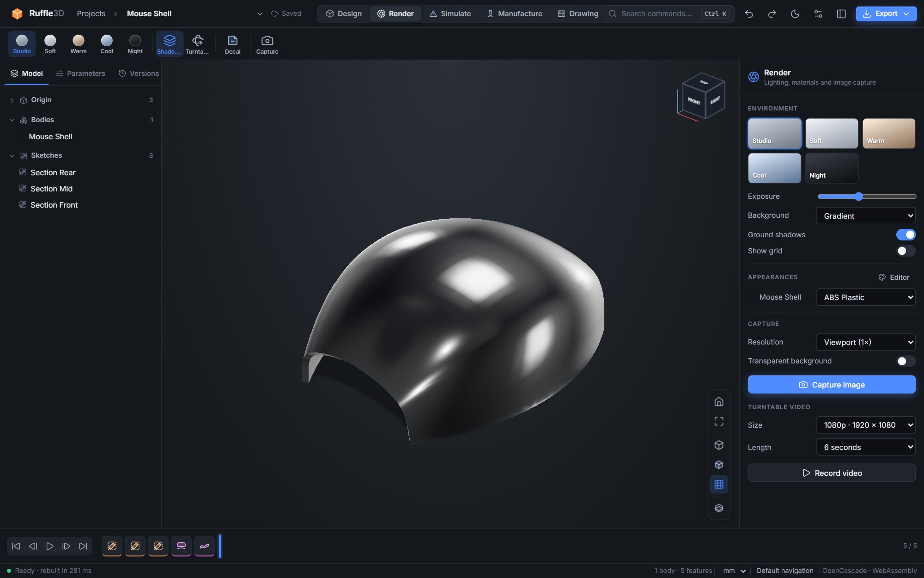
Task: Enable the Show grid switch
Action: (906, 251)
